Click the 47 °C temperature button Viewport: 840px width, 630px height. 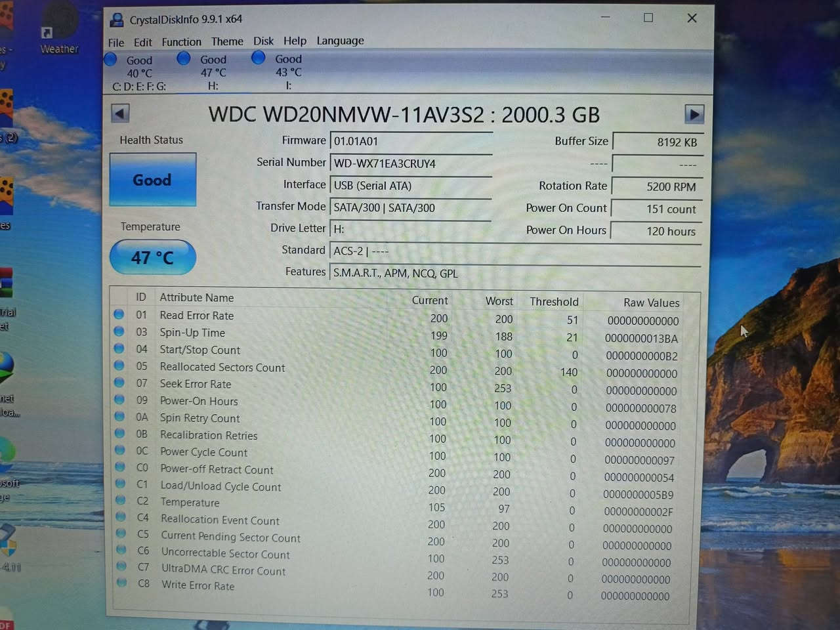153,257
